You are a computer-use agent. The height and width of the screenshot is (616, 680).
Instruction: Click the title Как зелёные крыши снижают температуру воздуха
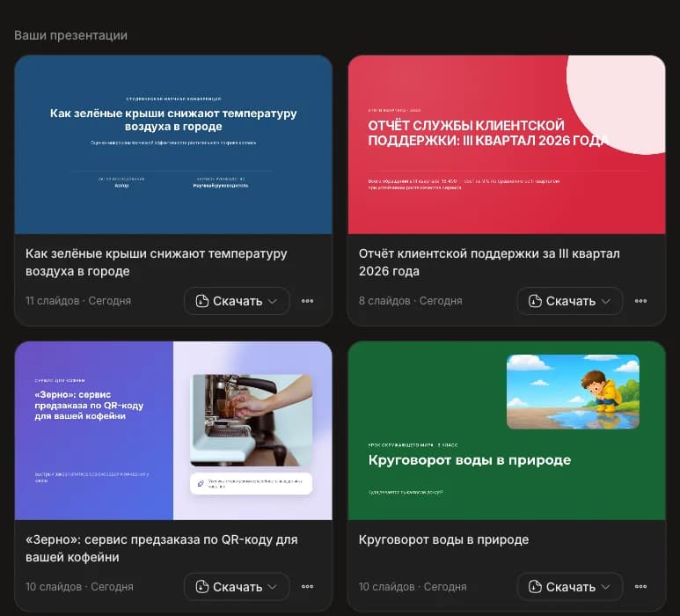click(x=156, y=262)
